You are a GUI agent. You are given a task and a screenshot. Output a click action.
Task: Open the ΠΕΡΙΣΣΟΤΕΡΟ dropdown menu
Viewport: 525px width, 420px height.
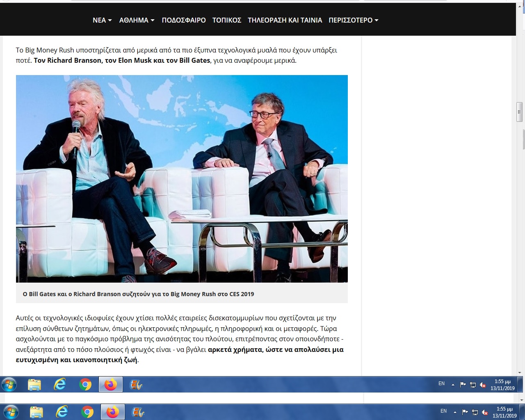(x=353, y=20)
